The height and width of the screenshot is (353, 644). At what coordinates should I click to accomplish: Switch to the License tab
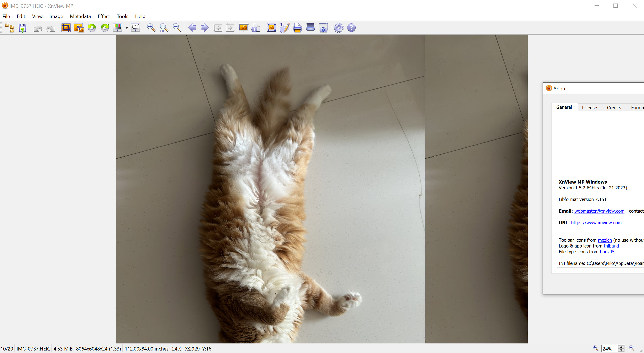pos(589,107)
